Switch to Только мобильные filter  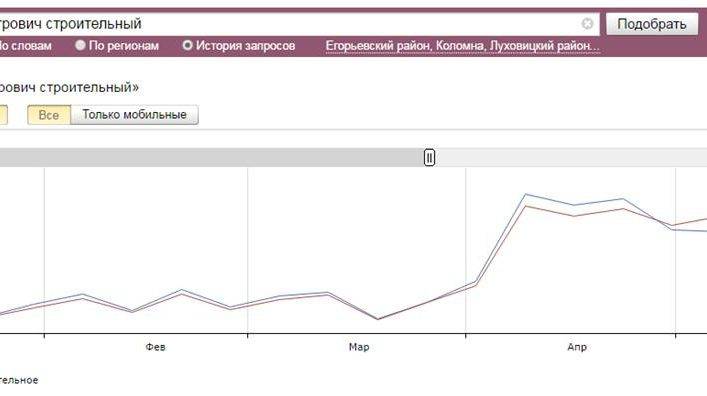134,115
